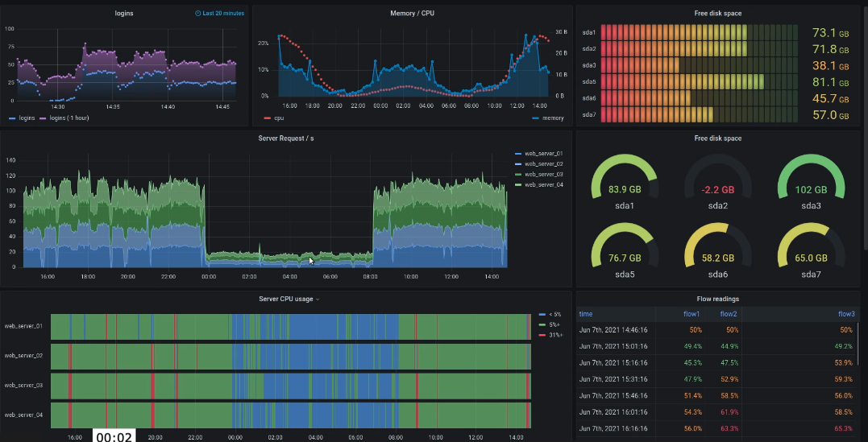
Task: Click the 61.9% flow2 cell
Action: 729,412
